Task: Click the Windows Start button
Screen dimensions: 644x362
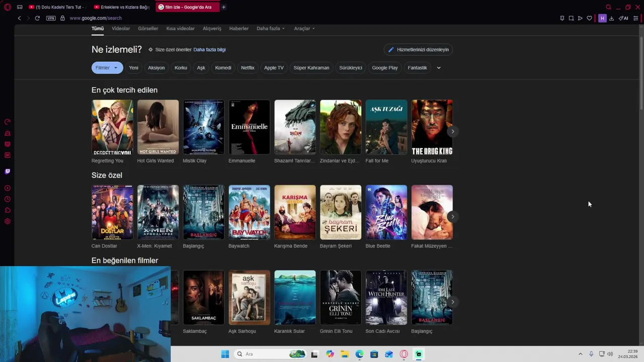Action: 225,354
